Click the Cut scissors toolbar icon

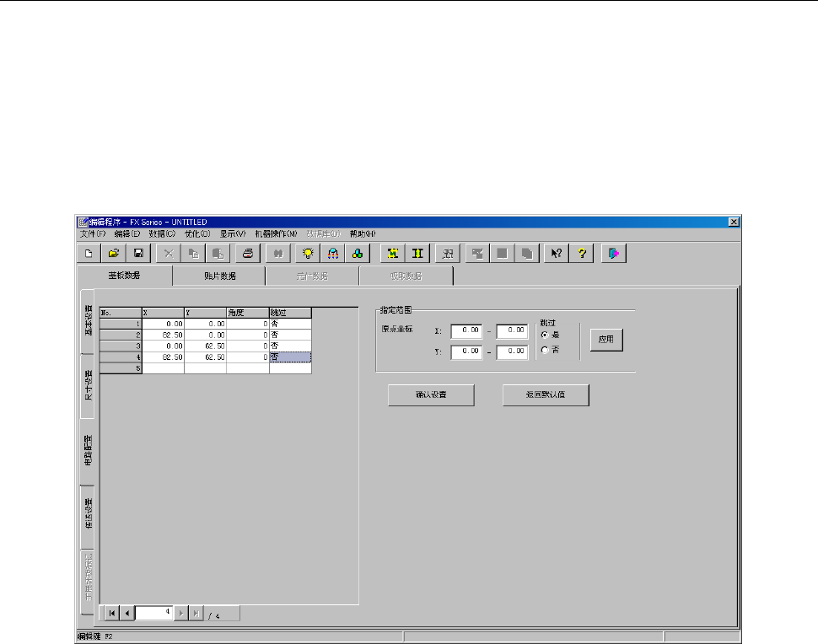169,254
